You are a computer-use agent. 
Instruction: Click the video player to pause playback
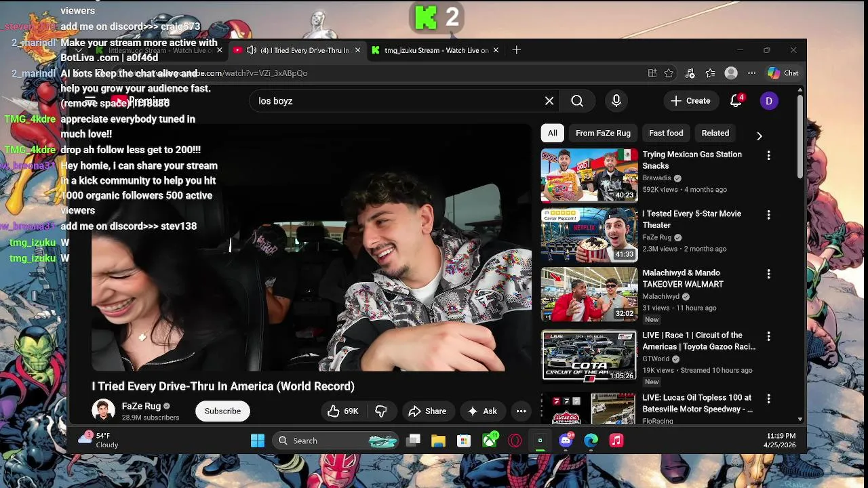[311, 247]
